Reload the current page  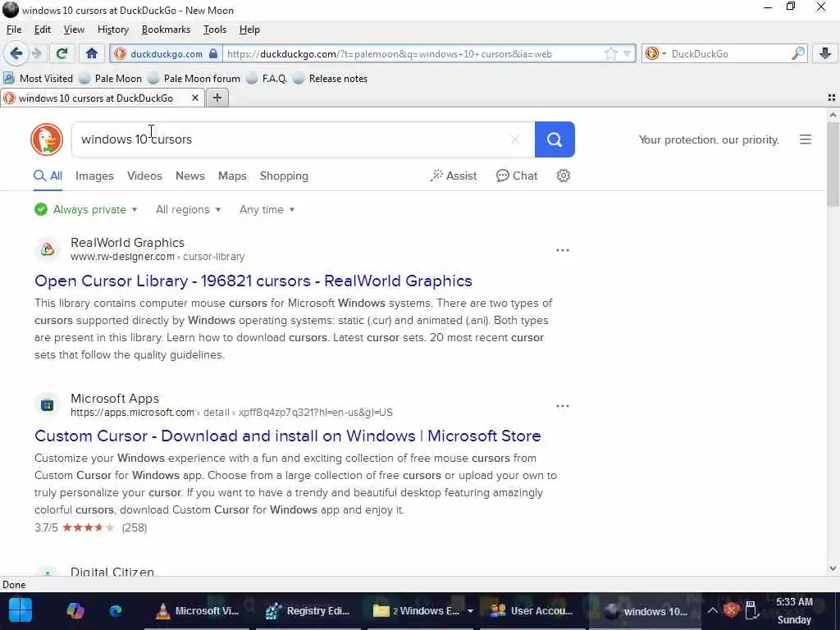(x=62, y=53)
